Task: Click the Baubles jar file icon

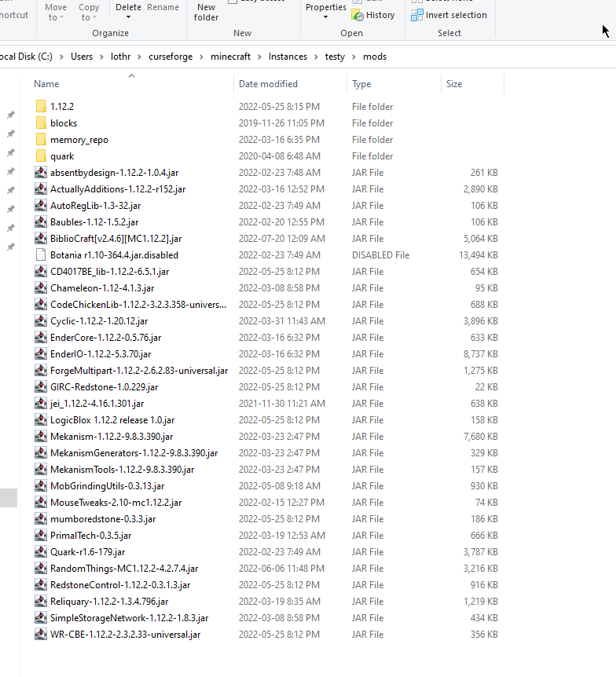Action: (x=41, y=222)
